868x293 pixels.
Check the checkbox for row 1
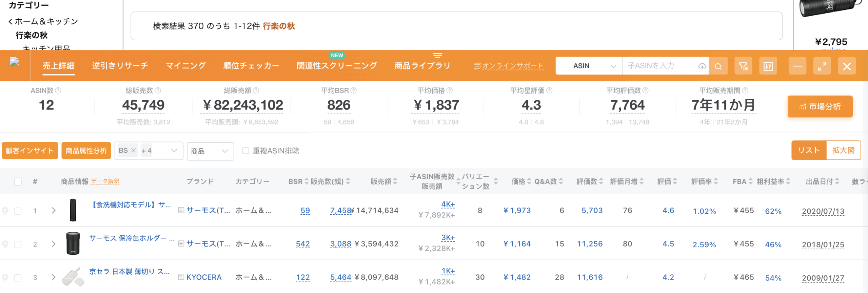18,211
